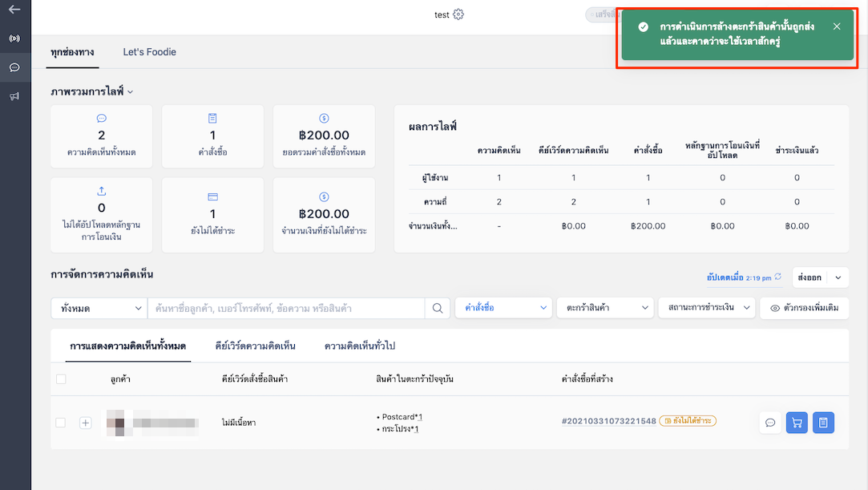Open order #20210331073221548 link

(608, 421)
